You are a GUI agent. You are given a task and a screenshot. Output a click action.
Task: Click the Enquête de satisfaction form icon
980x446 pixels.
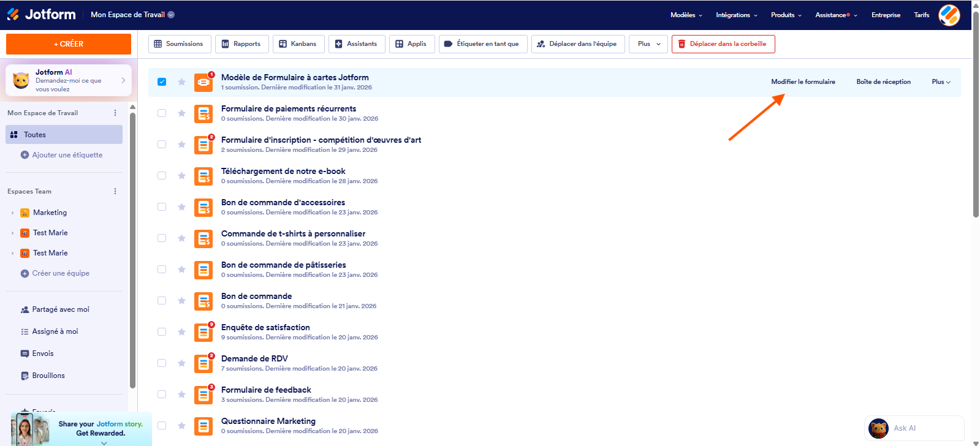tap(203, 332)
